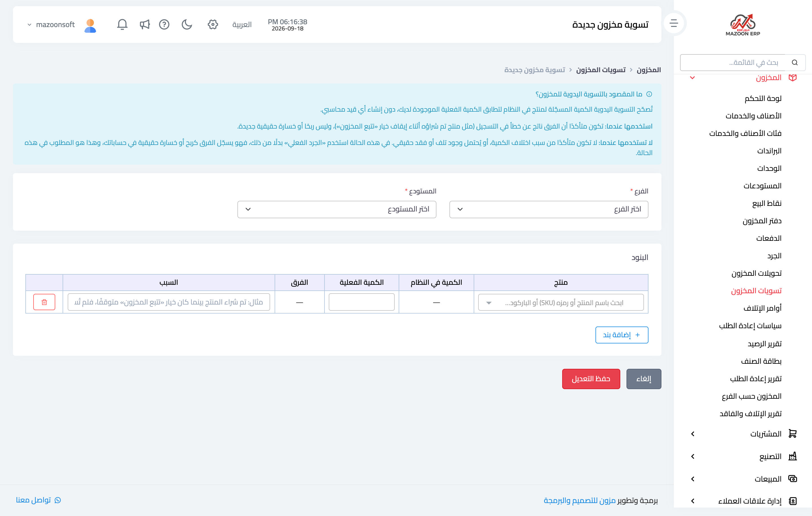Open the settings gear icon
Viewport: 812px width, 516px height.
[213, 24]
